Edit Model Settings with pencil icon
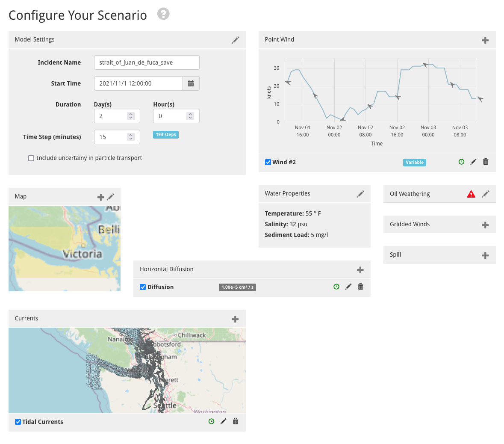This screenshot has width=504, height=444. 236,40
